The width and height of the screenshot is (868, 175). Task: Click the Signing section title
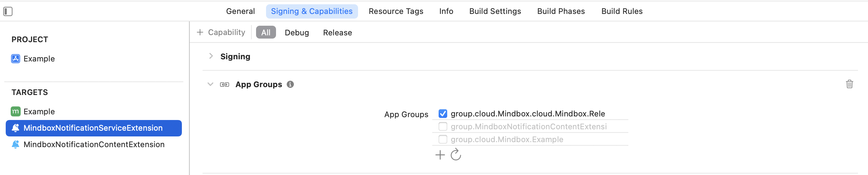(235, 56)
